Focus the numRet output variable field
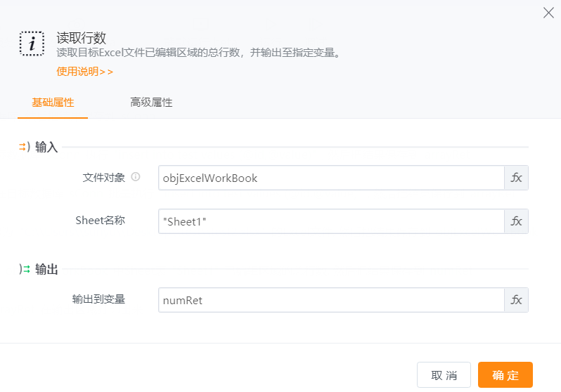The width and height of the screenshot is (561, 392). point(331,300)
